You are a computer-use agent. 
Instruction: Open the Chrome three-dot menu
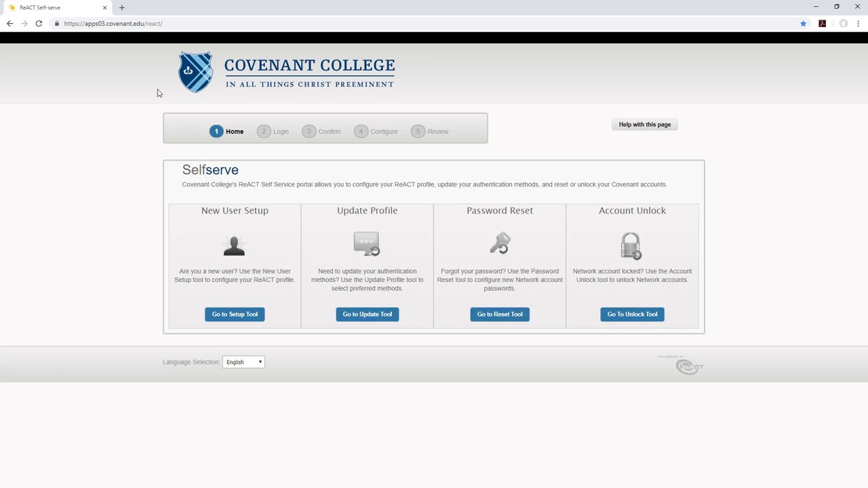[x=859, y=24]
